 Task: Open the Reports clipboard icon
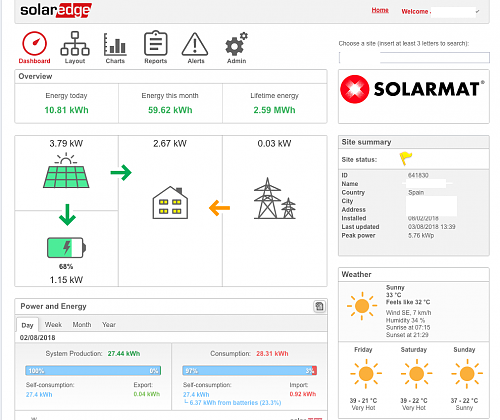coord(155,43)
